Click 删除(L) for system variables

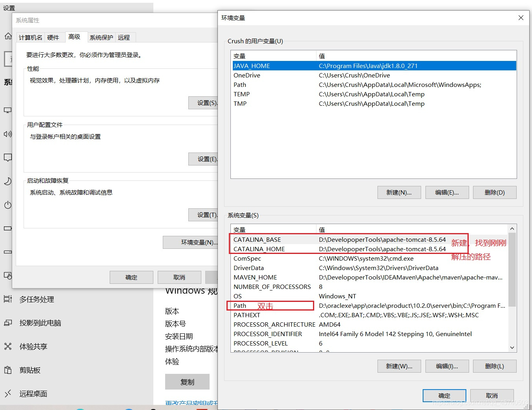coord(495,366)
